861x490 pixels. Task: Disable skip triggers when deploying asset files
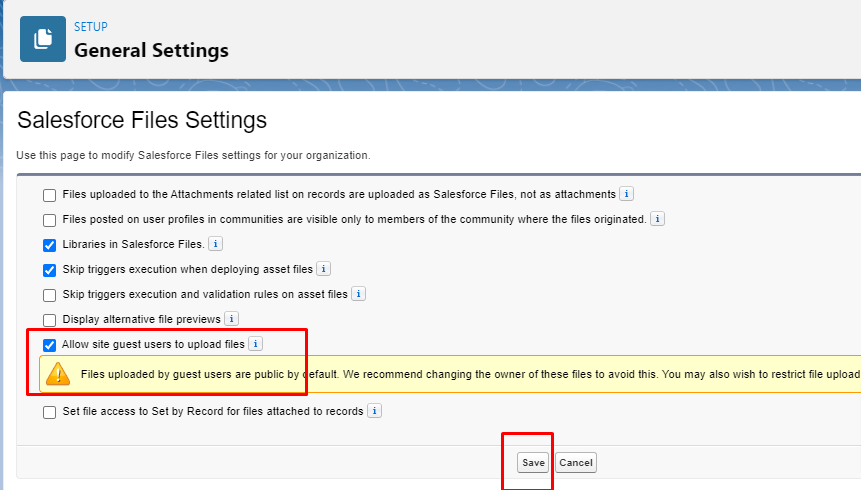(x=49, y=270)
